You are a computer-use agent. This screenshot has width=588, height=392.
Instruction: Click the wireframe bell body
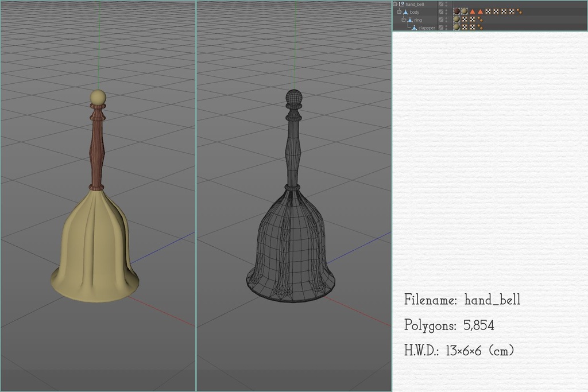point(291,247)
